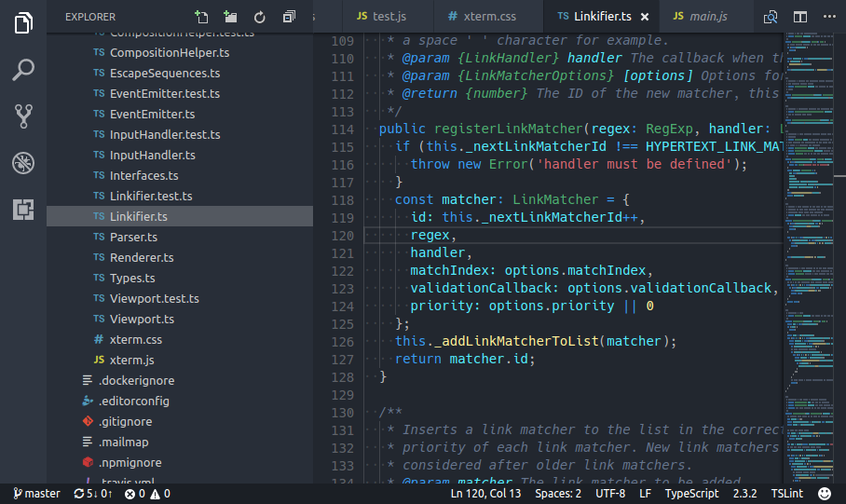
Task: Open Linkifier.test.ts file
Action: 180,196
